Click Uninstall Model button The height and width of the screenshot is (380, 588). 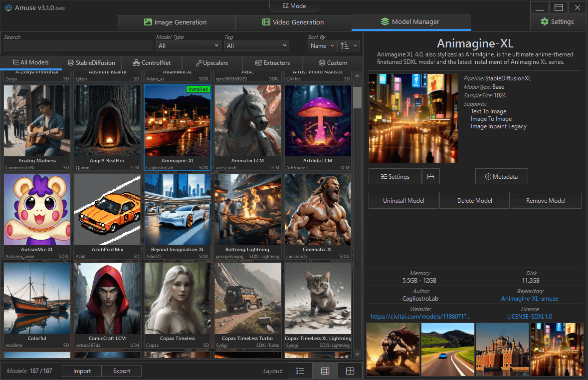403,201
